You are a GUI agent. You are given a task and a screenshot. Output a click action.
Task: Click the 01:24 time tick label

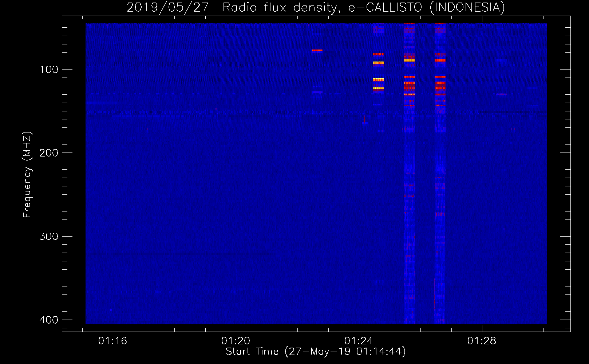[x=359, y=341]
